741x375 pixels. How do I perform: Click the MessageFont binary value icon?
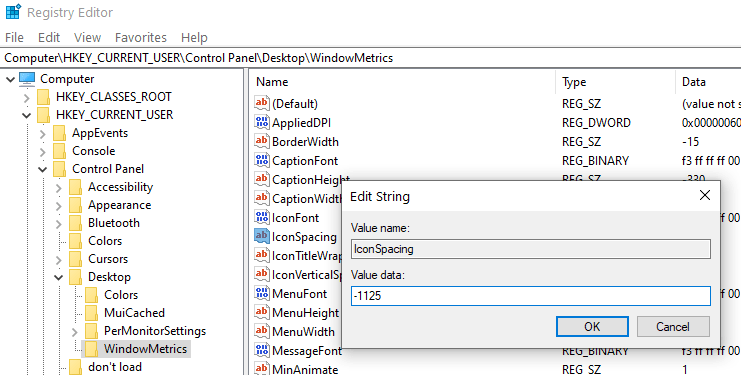pyautogui.click(x=261, y=350)
